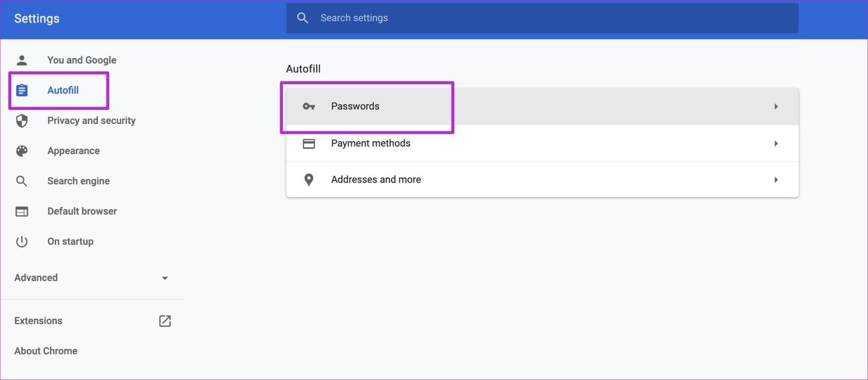Image resolution: width=868 pixels, height=380 pixels.
Task: Open the Payment methods entry
Action: point(542,144)
